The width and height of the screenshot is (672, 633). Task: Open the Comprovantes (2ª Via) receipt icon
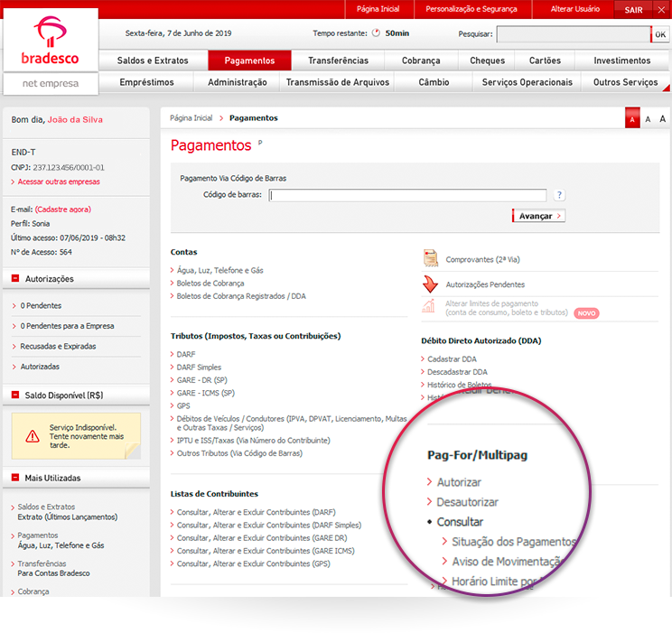pyautogui.click(x=430, y=258)
